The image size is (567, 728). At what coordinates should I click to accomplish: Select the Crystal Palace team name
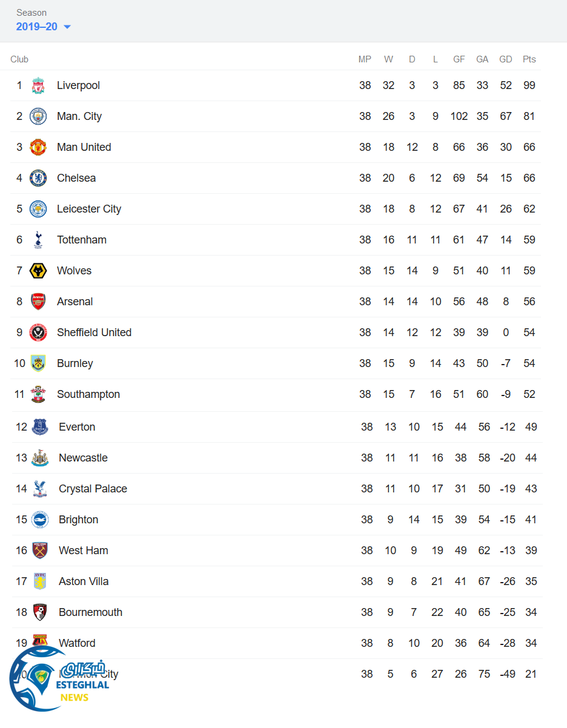[x=93, y=489]
